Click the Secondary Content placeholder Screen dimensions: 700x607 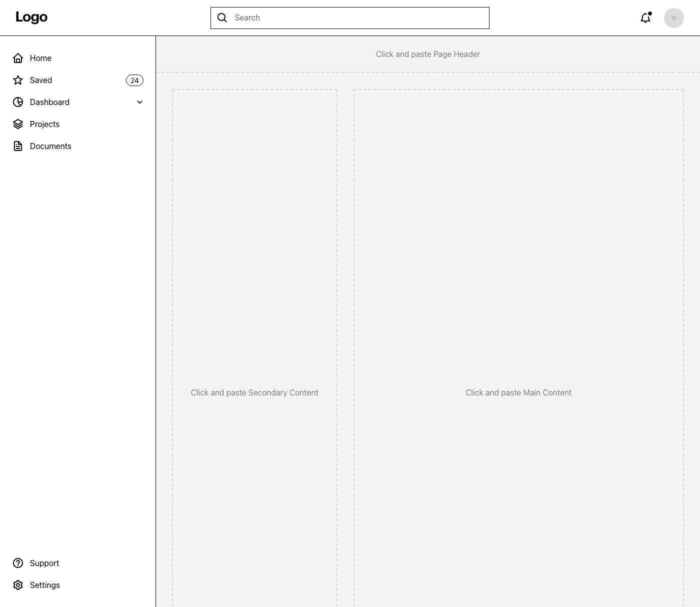[x=254, y=392]
